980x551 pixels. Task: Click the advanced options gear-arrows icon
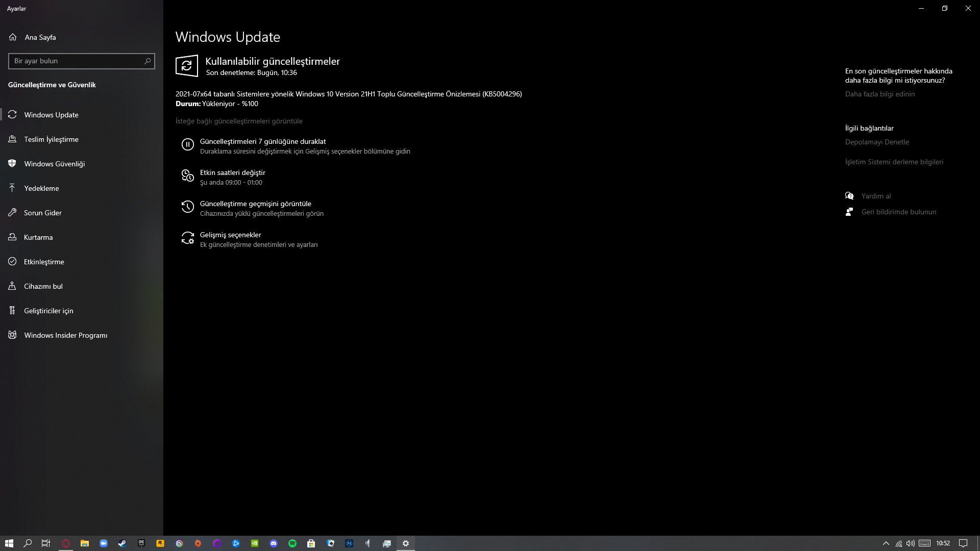(187, 238)
